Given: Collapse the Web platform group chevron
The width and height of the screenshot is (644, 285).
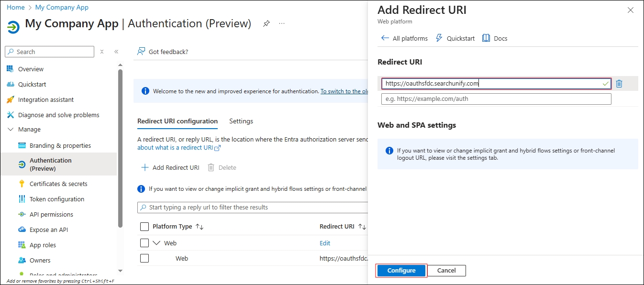Looking at the screenshot, I should click(156, 243).
